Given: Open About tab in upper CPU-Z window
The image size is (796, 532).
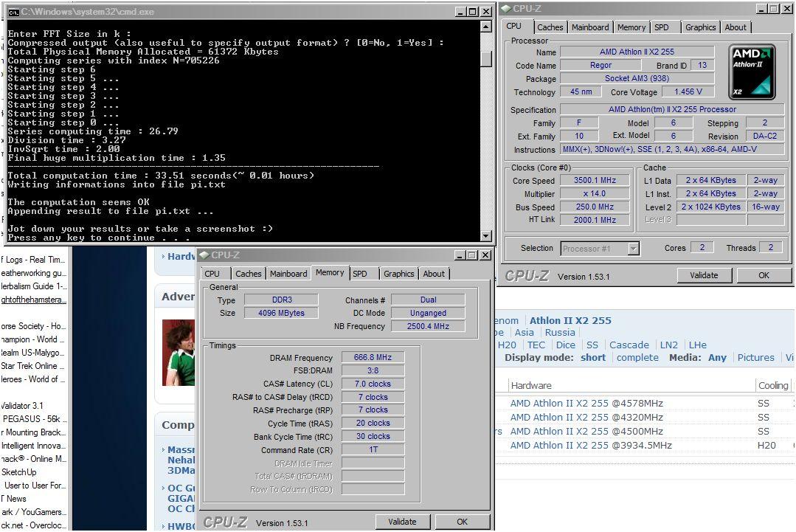Looking at the screenshot, I should [736, 27].
